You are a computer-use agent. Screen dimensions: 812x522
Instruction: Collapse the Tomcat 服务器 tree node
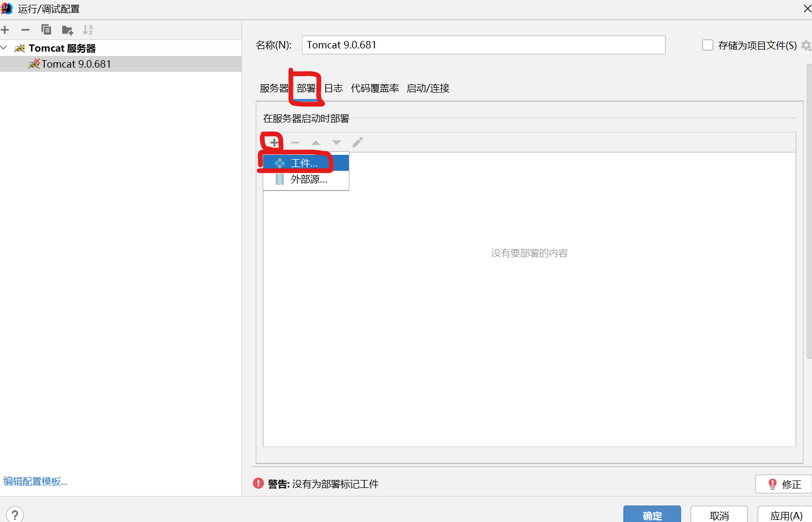pyautogui.click(x=4, y=48)
